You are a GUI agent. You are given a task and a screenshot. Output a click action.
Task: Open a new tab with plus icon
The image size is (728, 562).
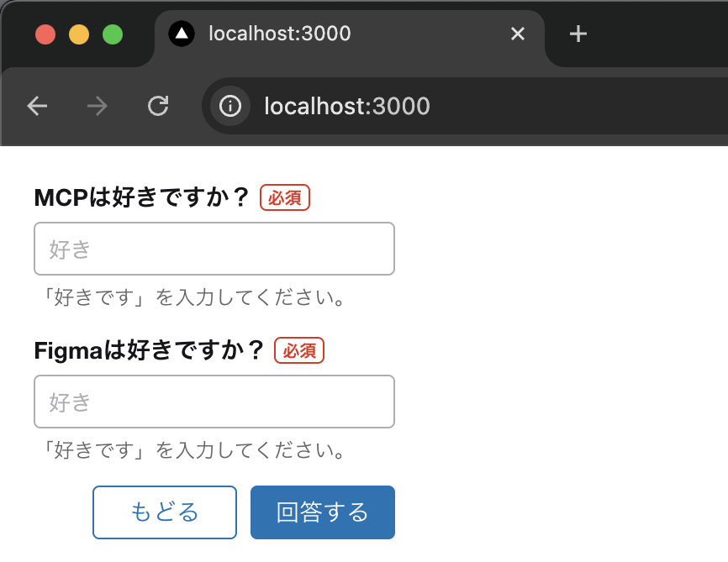coord(578,34)
